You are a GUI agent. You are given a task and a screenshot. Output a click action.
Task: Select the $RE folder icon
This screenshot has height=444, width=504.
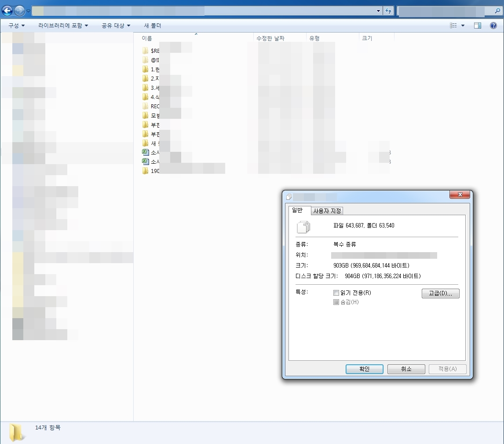[x=145, y=51]
